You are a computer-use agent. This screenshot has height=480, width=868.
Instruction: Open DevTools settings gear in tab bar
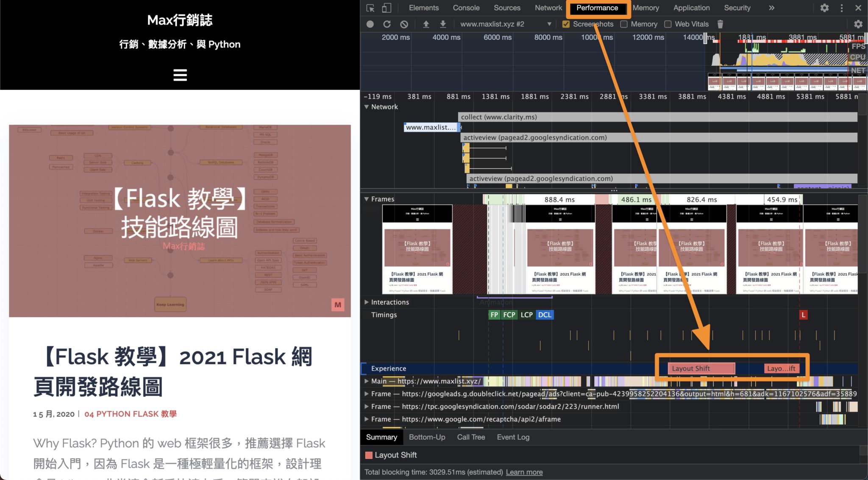pos(824,8)
